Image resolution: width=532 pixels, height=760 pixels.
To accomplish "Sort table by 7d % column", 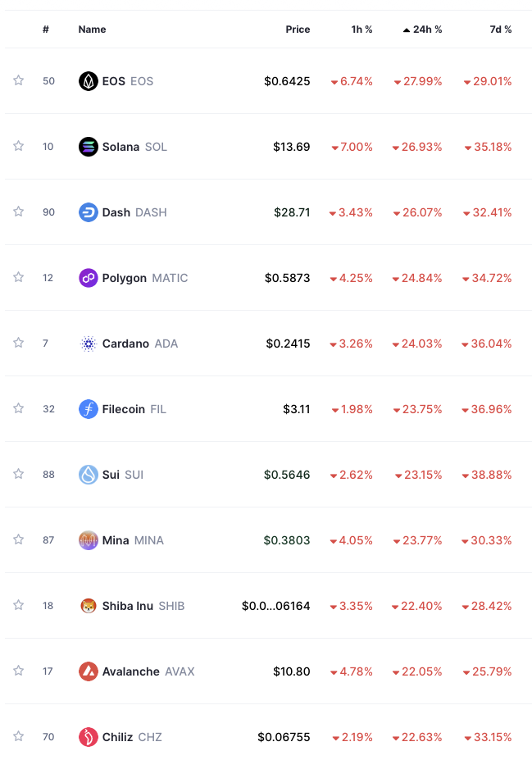I will point(500,30).
